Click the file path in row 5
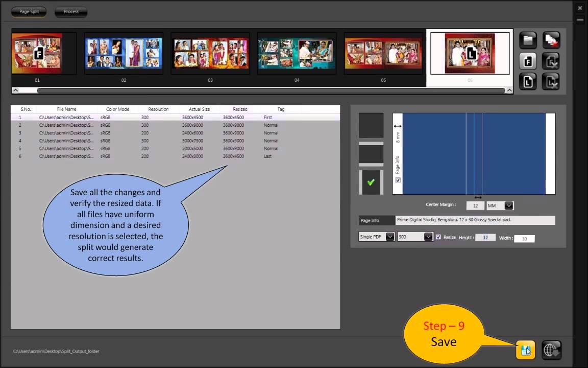 (x=66, y=148)
